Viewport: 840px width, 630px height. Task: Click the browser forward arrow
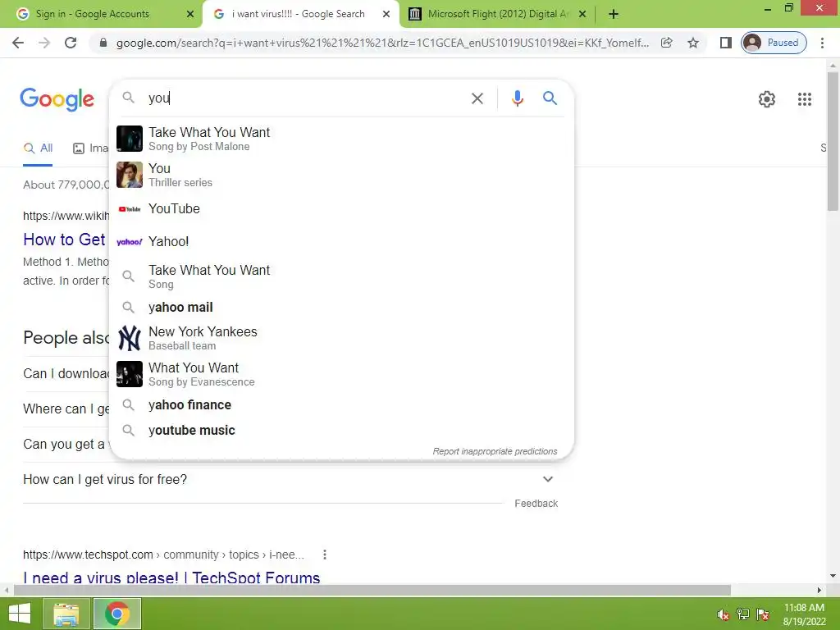pos(44,43)
